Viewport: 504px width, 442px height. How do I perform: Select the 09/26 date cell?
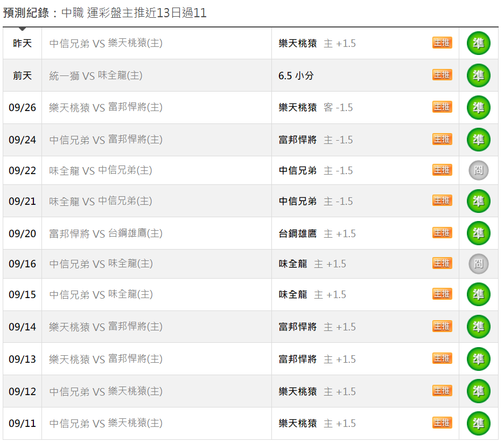pos(22,107)
